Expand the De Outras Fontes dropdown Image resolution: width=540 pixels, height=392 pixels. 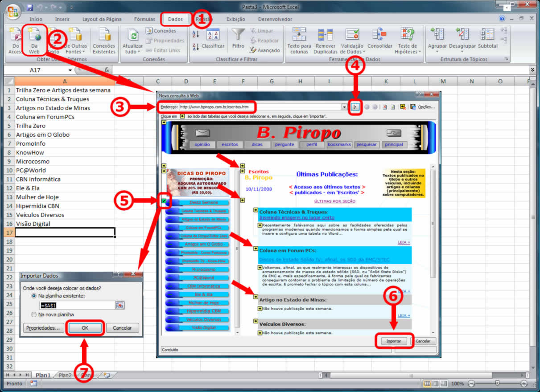(x=83, y=52)
